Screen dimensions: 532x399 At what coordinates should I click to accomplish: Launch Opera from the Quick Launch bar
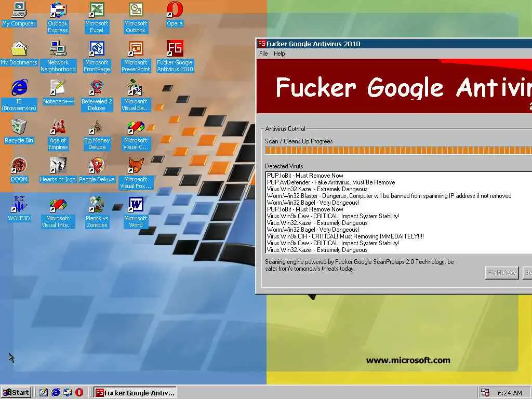click(x=79, y=393)
